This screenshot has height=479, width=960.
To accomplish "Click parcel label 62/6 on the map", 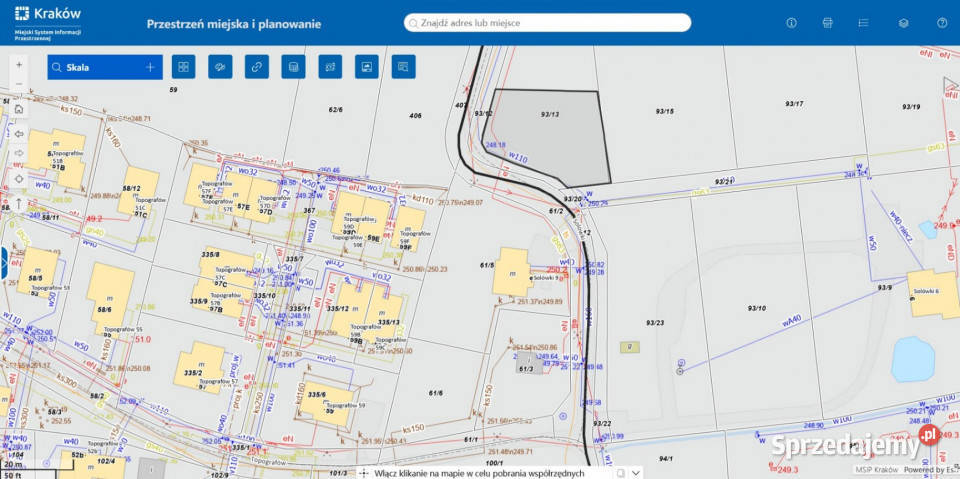I will tap(336, 110).
